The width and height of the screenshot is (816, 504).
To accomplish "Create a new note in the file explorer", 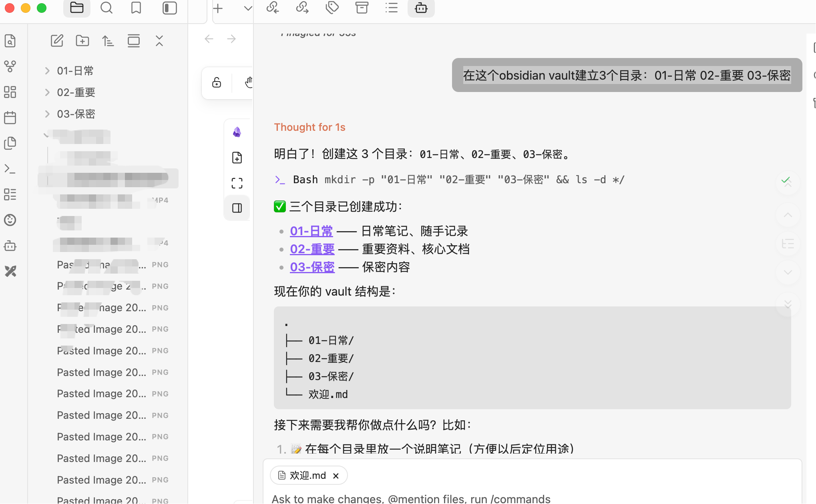I will pos(57,41).
